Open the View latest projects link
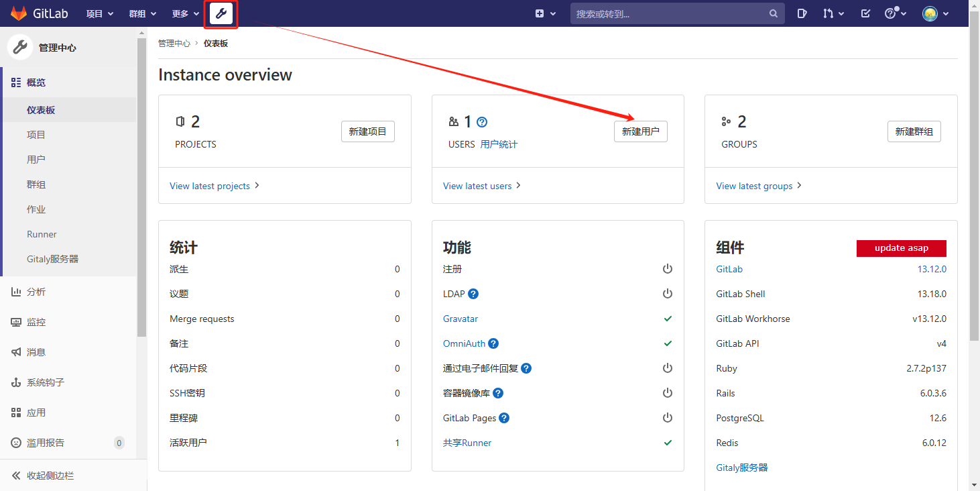Viewport: 980px width, 491px height. point(210,186)
